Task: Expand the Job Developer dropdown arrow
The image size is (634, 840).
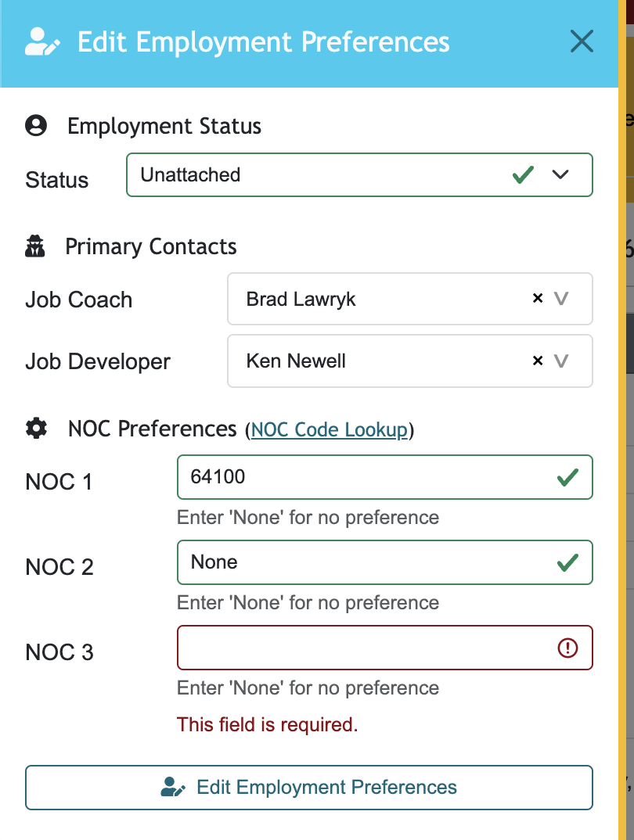Action: tap(561, 361)
